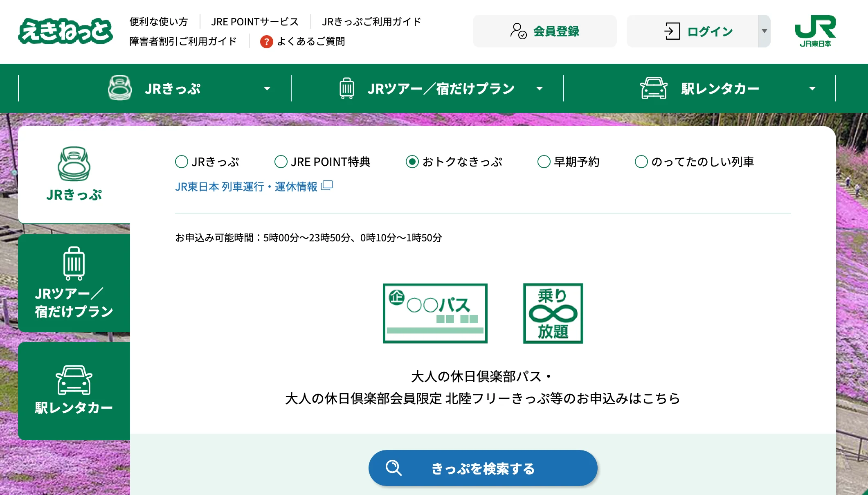Switch to the 駅レンタカー side tab
This screenshot has height=495, width=868.
(x=74, y=391)
